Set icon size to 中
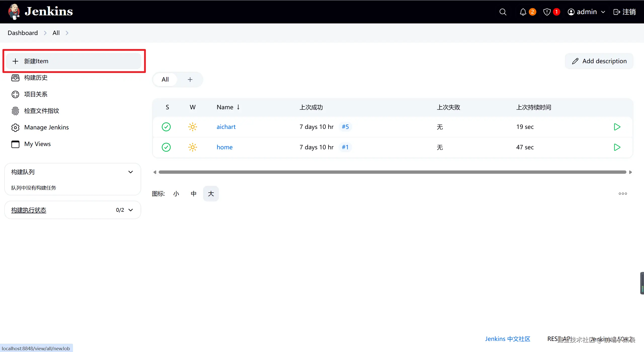Screen dimensions: 644x352 [x=193, y=194]
